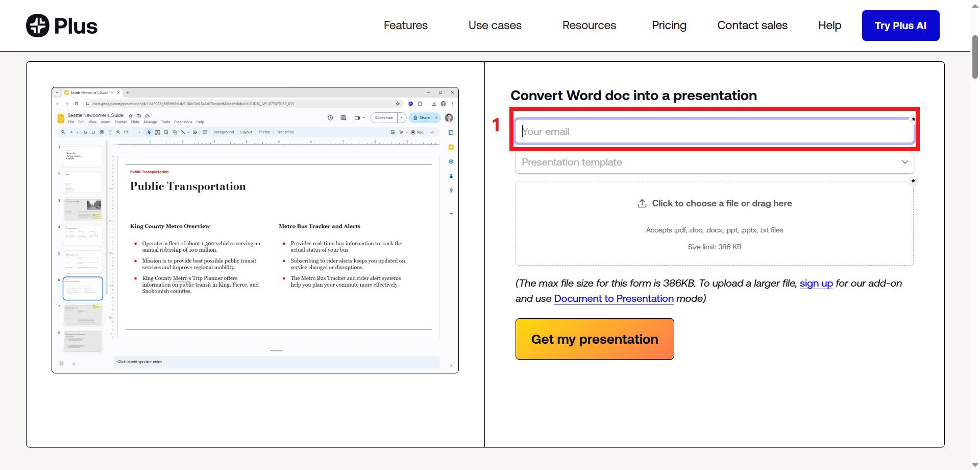The width and height of the screenshot is (980, 470).
Task: Go to the Pricing page
Action: click(x=669, y=26)
